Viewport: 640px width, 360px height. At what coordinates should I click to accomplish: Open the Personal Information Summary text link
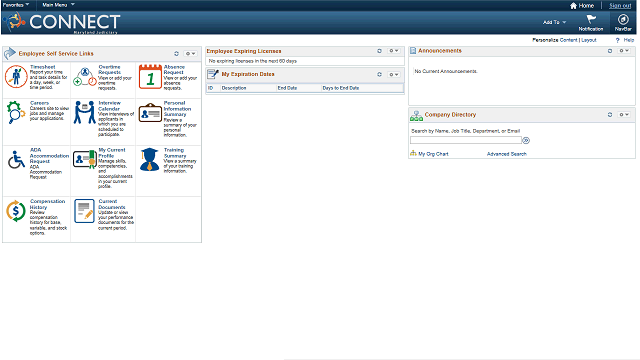177,109
